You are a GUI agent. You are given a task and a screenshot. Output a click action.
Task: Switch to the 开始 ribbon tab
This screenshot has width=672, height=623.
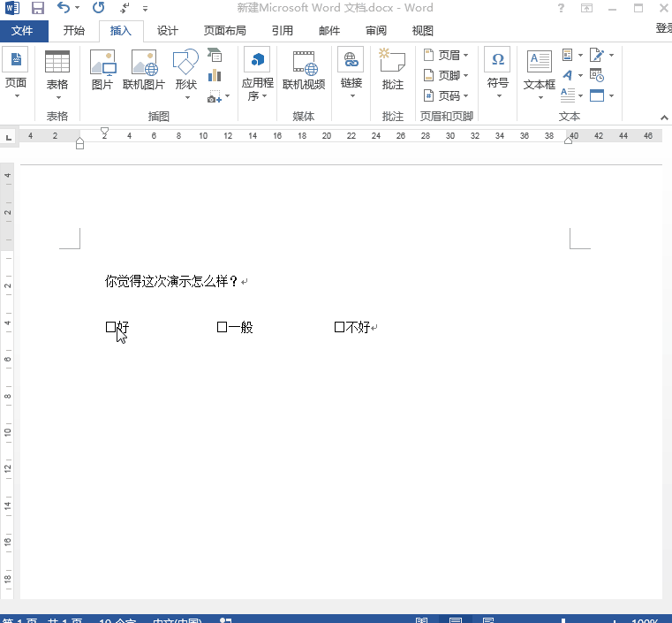pos(74,30)
